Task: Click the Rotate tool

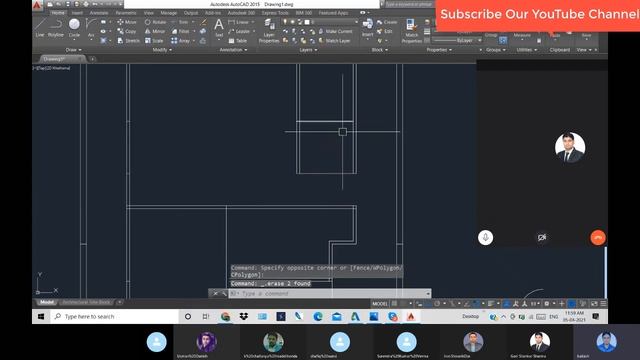Action: click(156, 22)
